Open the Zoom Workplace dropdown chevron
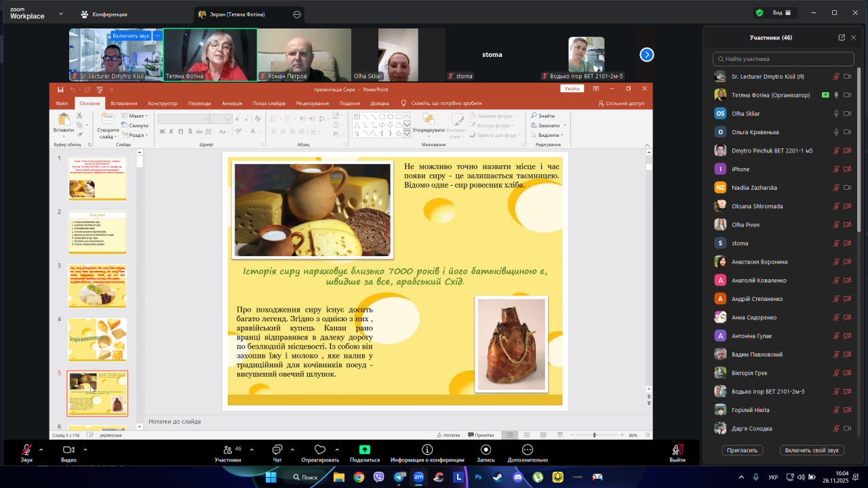The width and height of the screenshot is (868, 488). (61, 14)
